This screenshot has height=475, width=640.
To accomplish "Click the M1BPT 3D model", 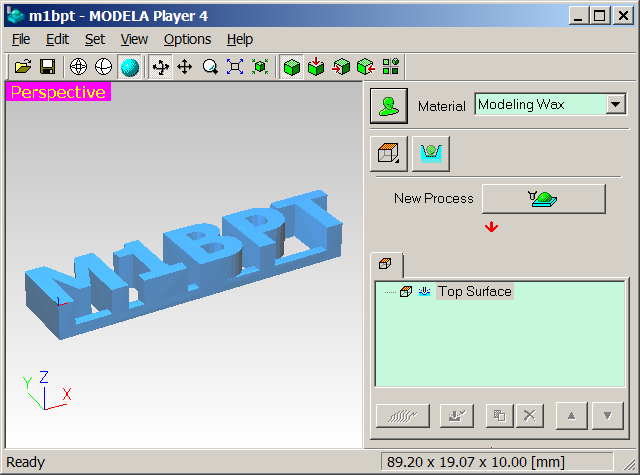I will click(184, 264).
